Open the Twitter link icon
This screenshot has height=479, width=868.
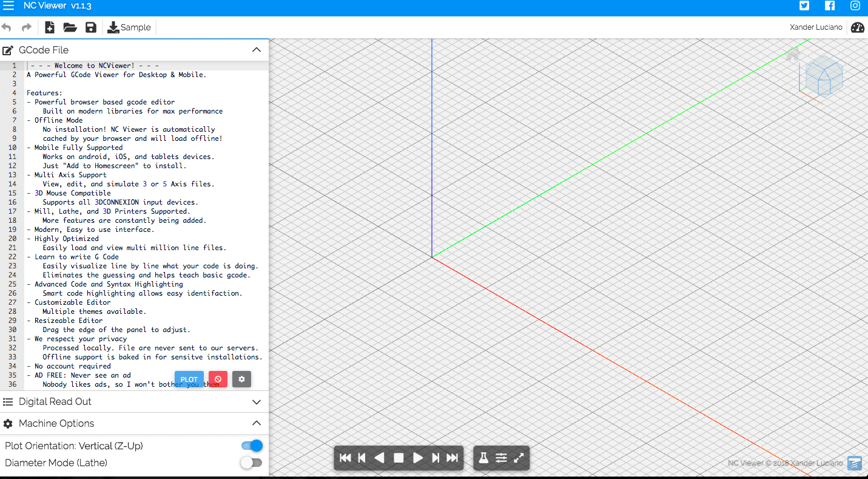[x=804, y=6]
